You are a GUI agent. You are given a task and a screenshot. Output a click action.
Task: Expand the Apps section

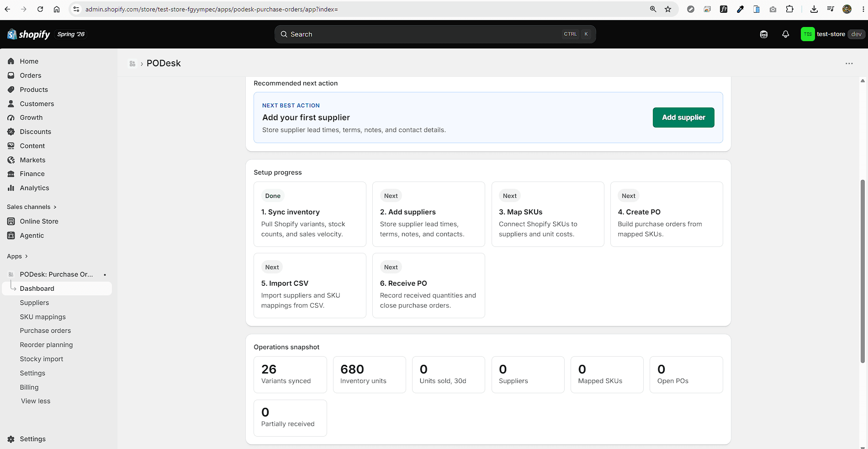click(17, 257)
